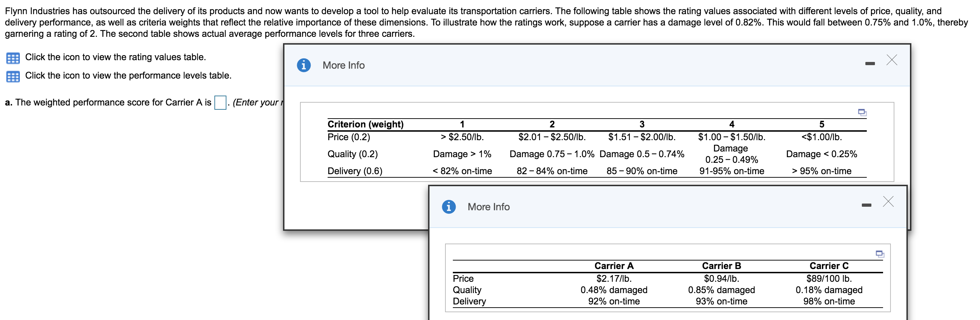Select the '0.18% damaged' value for Carrier C
The height and width of the screenshot is (320, 980).
[829, 290]
